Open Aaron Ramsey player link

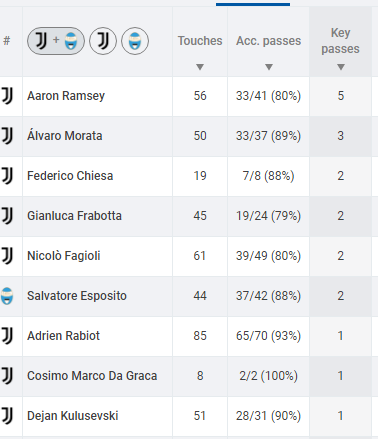tap(66, 96)
